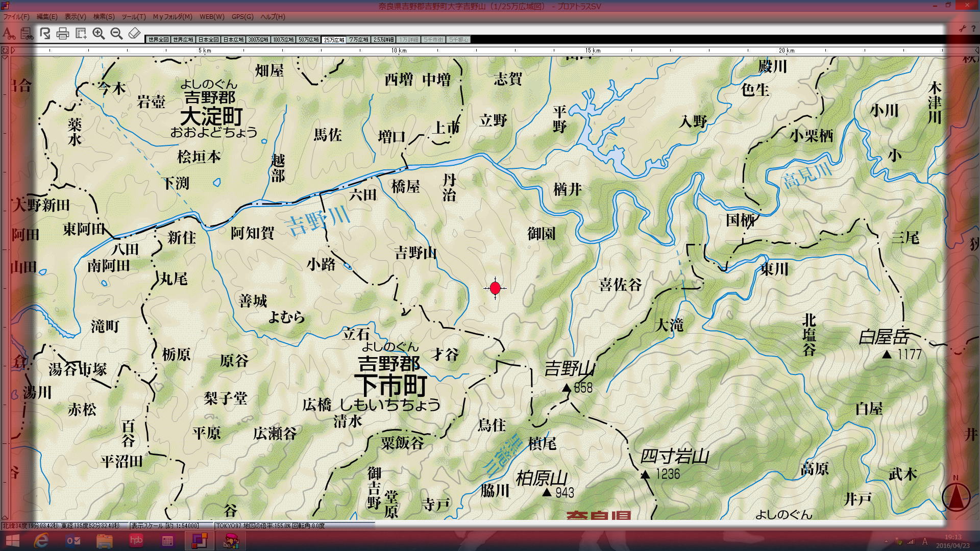Click the text search binoculars icon
This screenshot has height=551, width=980.
point(9,34)
